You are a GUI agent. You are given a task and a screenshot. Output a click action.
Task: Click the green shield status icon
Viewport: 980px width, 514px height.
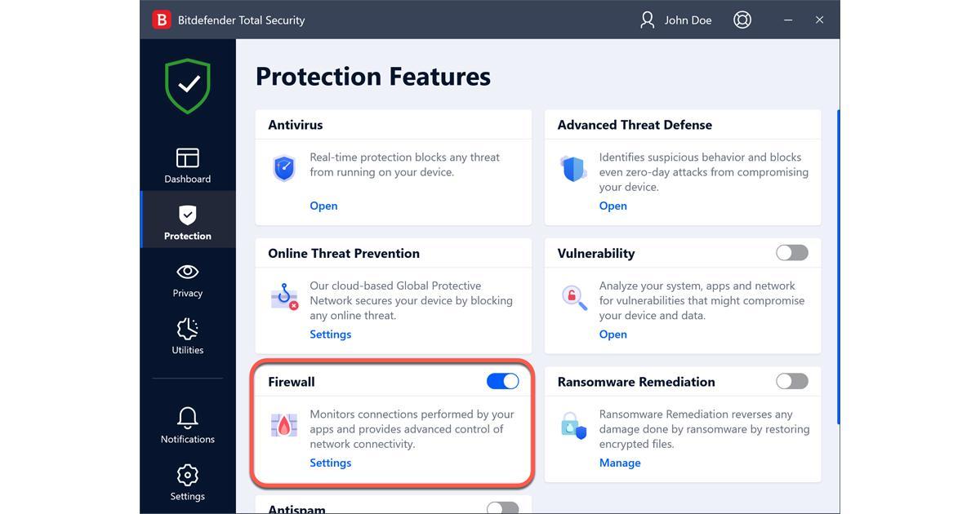coord(188,86)
